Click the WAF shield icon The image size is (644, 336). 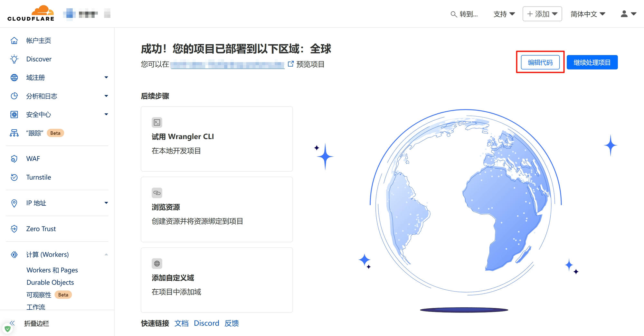click(x=14, y=159)
